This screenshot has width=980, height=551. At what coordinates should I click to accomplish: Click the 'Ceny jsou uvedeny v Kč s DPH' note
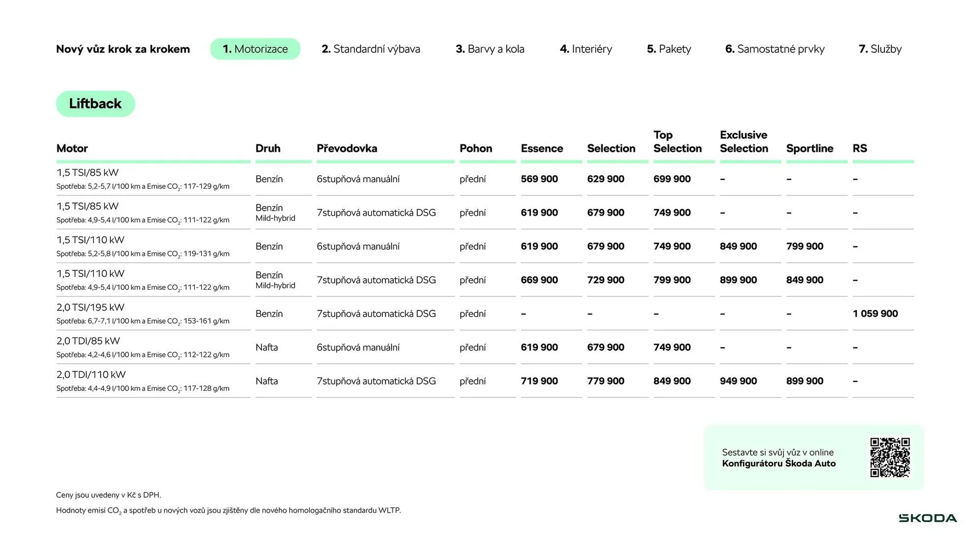click(x=109, y=495)
